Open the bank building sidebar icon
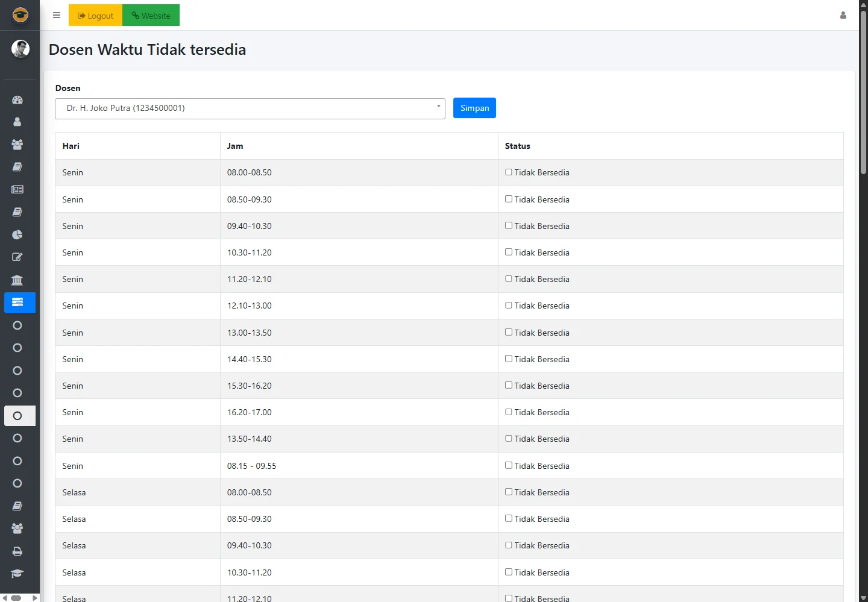 tap(17, 280)
